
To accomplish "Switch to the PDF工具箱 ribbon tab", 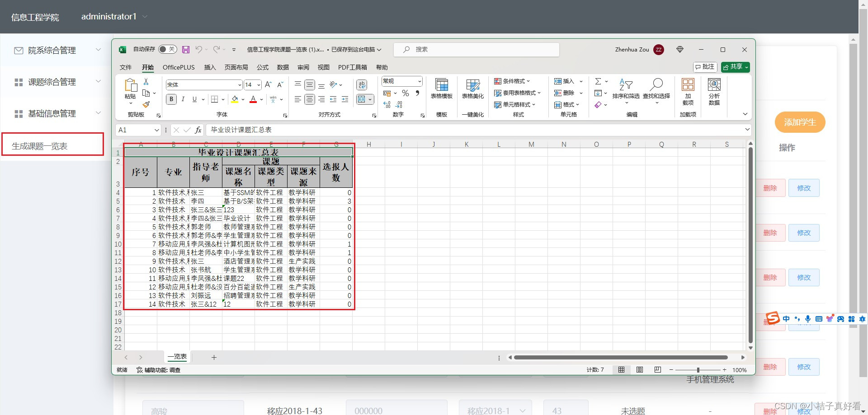I will coord(353,67).
